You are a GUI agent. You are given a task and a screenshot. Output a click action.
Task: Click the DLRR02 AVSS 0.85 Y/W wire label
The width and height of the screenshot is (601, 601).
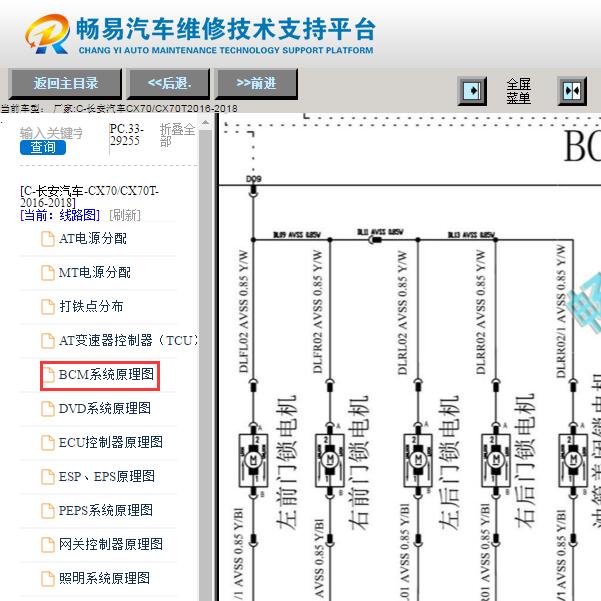pos(480,312)
